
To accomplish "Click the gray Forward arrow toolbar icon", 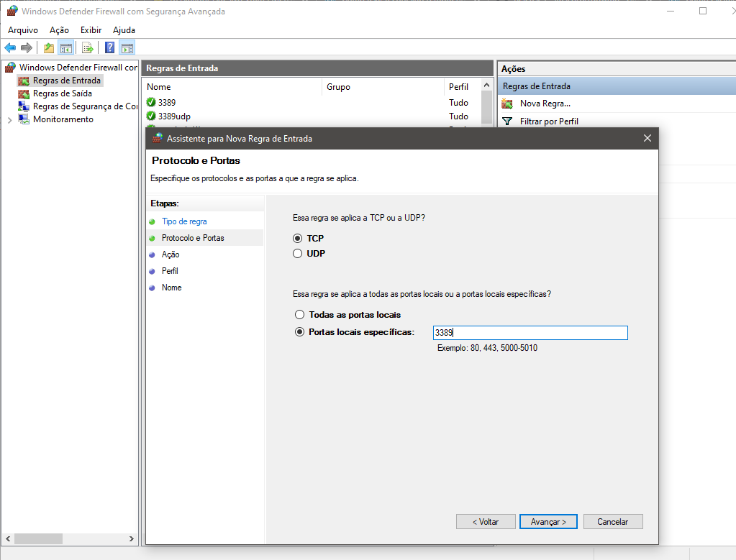I will (x=27, y=47).
